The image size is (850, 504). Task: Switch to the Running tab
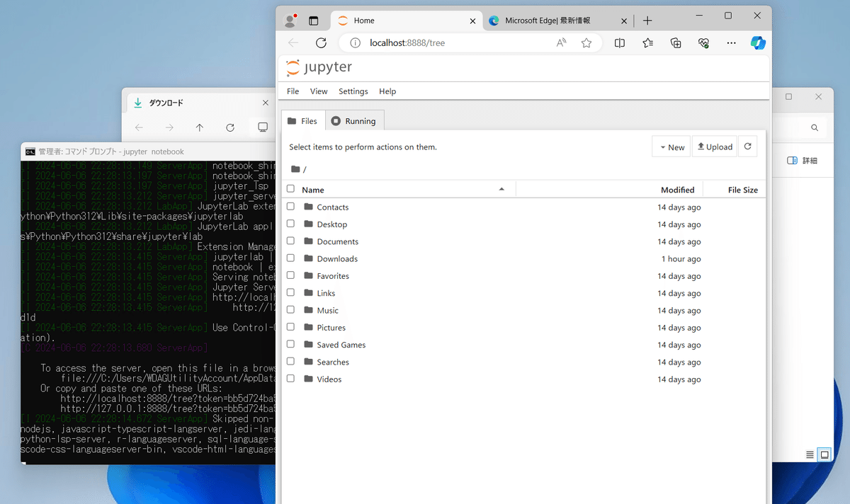(x=354, y=121)
